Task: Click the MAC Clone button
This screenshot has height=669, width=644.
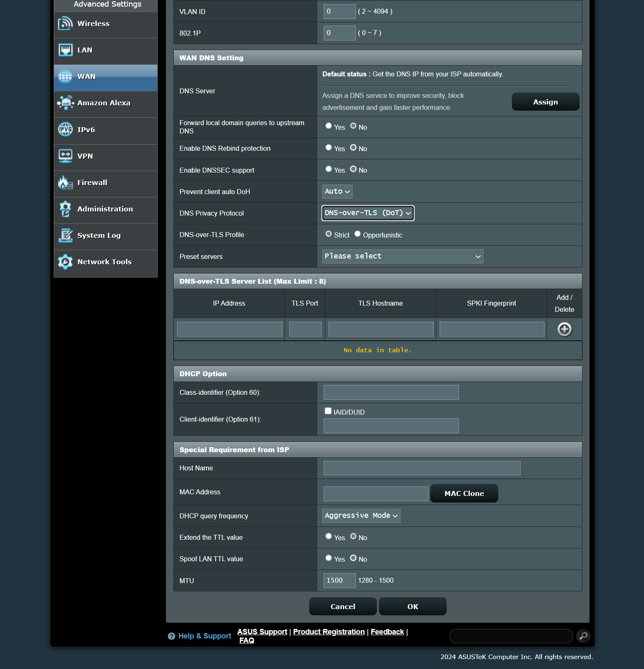Action: click(464, 493)
